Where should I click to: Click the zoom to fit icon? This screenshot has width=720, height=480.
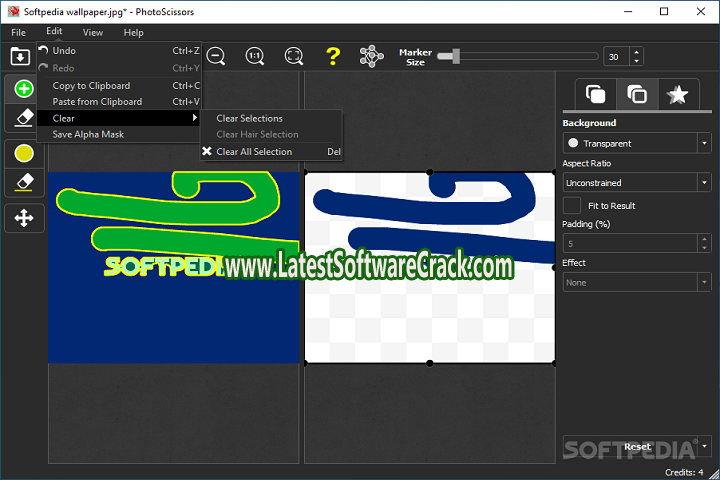294,57
